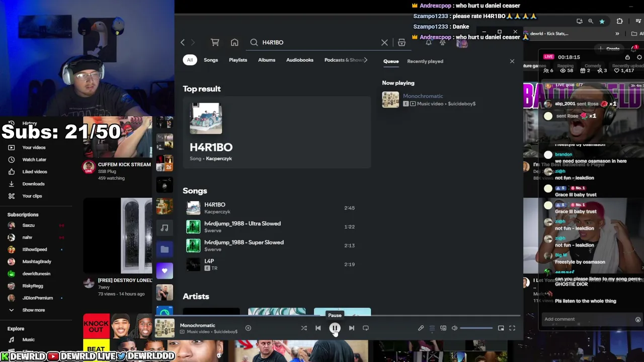Skip to previous track
Screen dimensions: 644x362
tap(318, 328)
